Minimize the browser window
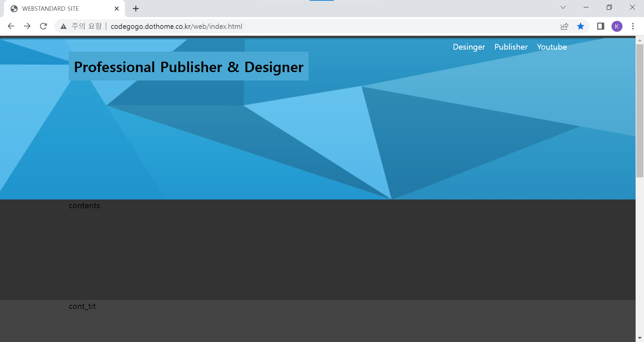This screenshot has width=644, height=342. click(x=586, y=7)
